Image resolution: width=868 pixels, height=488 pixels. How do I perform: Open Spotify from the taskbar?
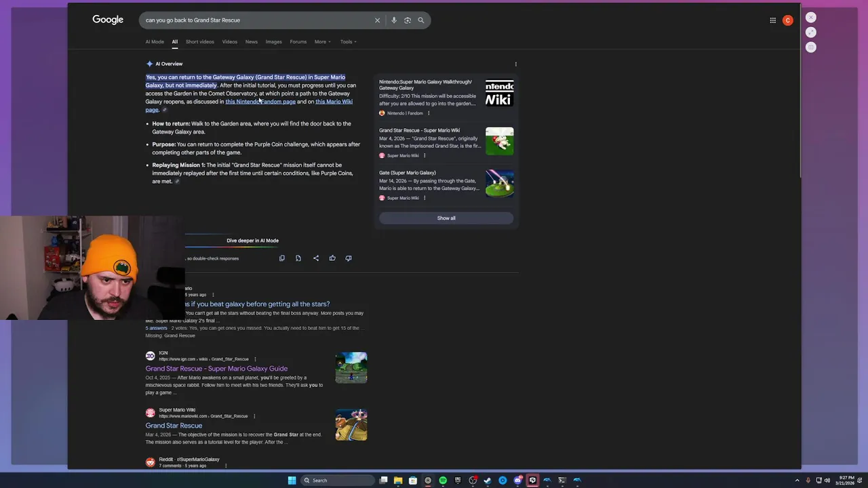pos(443,481)
